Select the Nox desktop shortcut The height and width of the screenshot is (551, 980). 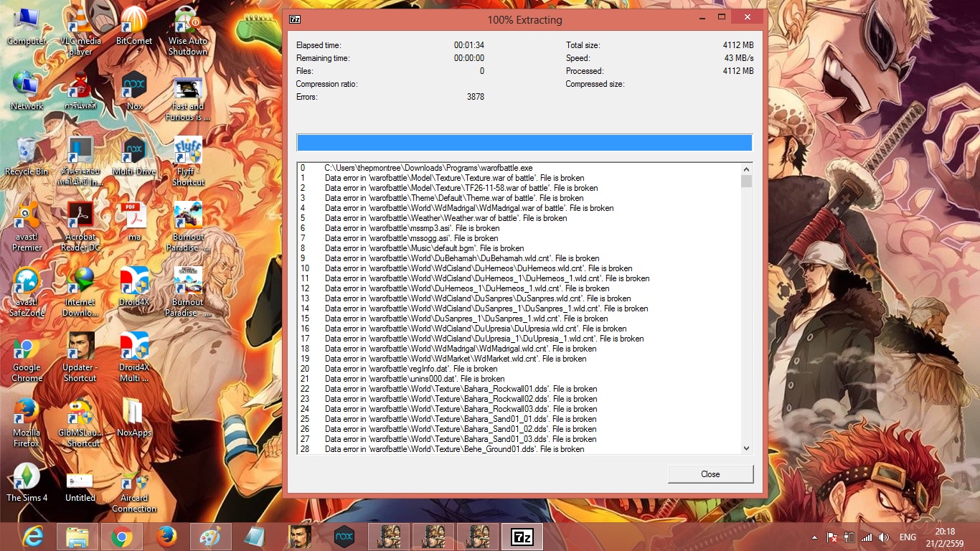click(x=134, y=91)
